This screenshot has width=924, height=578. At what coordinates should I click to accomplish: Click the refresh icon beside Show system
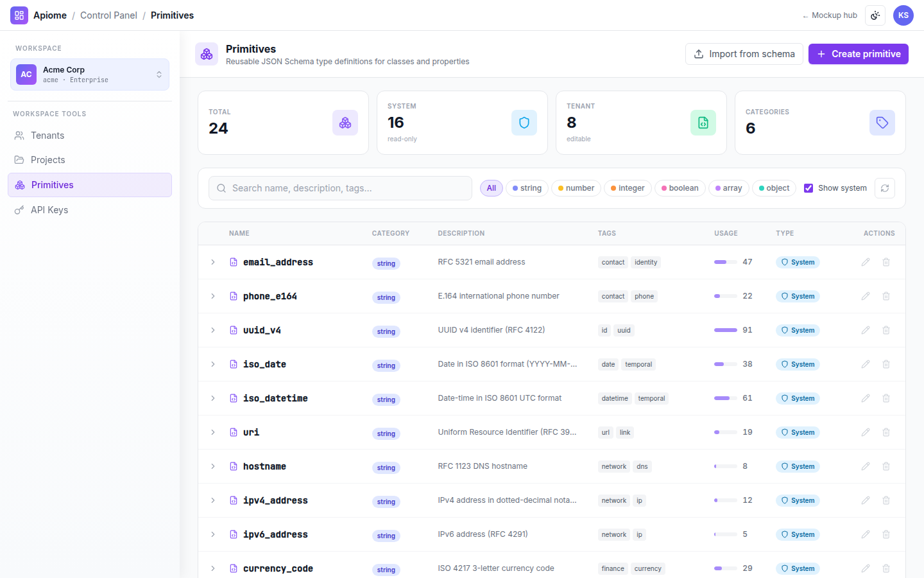click(x=885, y=188)
